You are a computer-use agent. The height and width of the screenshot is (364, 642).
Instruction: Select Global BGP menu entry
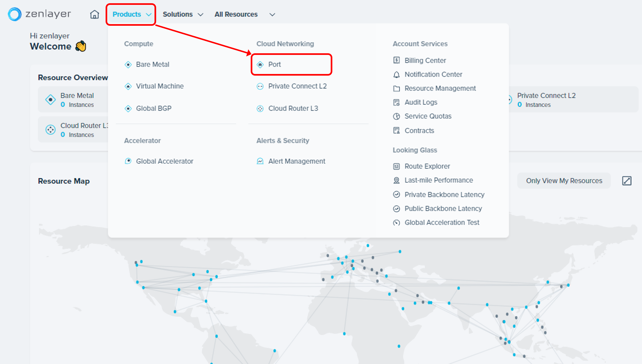154,108
